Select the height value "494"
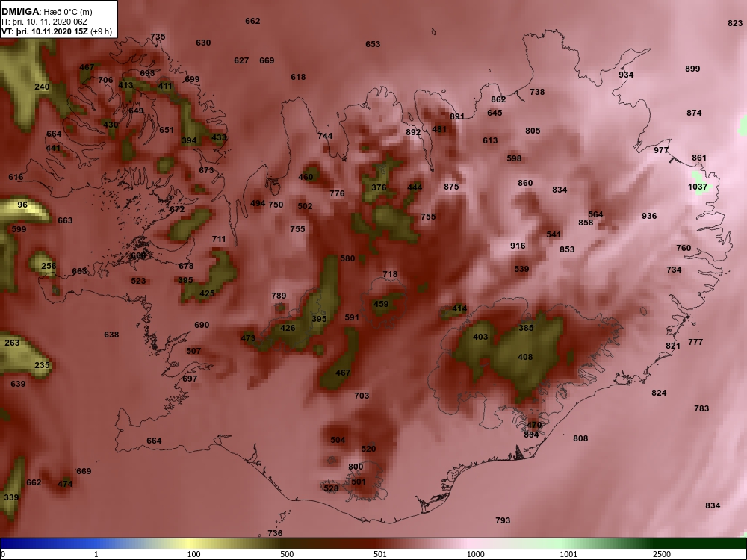The height and width of the screenshot is (560, 747). tap(257, 203)
